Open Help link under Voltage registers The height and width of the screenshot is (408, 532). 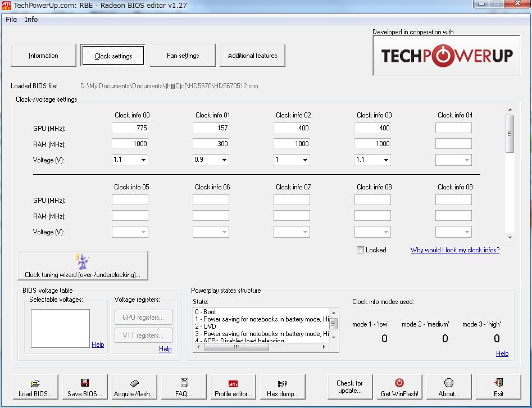[165, 349]
